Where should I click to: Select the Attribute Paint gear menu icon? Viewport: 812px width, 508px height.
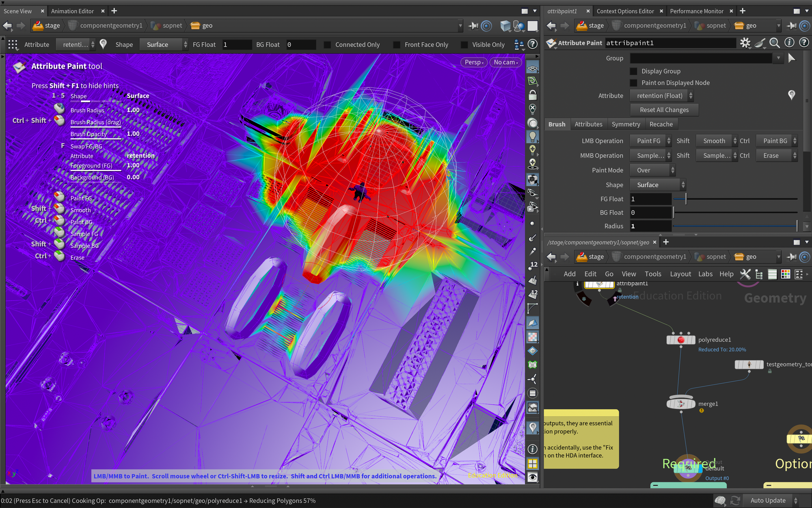tap(745, 43)
